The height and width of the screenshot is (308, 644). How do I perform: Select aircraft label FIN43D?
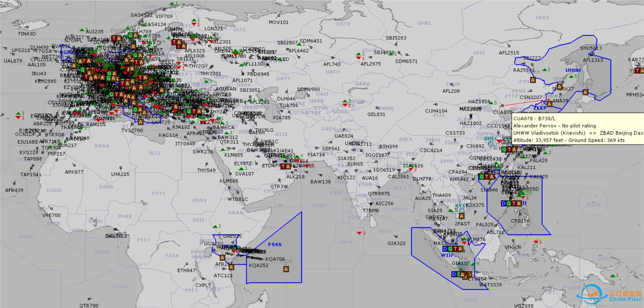click(x=27, y=34)
